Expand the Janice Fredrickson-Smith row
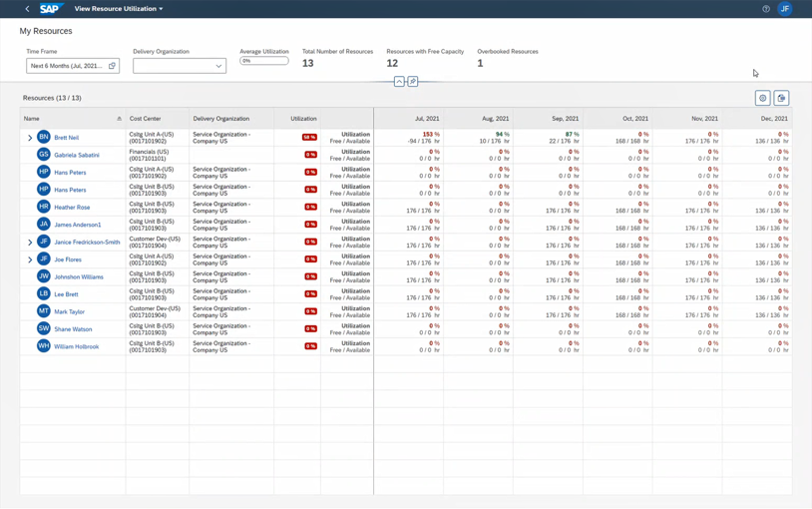 (x=30, y=243)
